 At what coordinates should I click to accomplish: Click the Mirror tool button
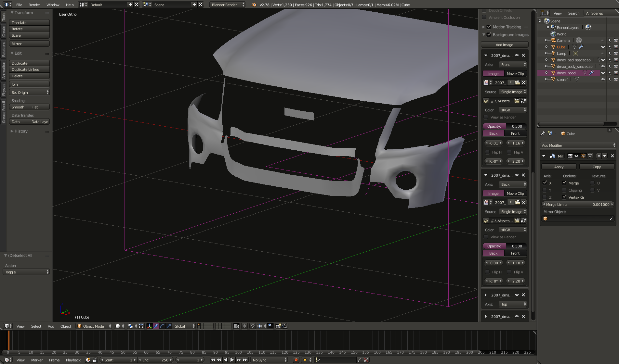click(29, 44)
